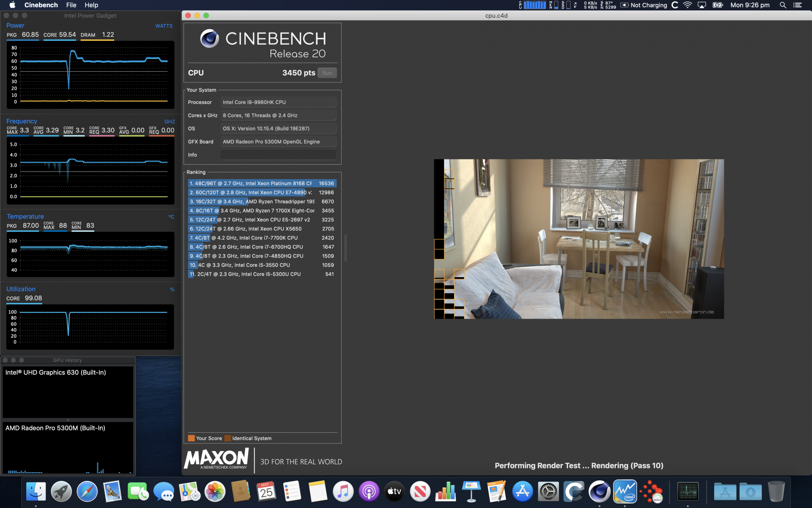
Task: Click the battery status icon
Action: (x=718, y=5)
